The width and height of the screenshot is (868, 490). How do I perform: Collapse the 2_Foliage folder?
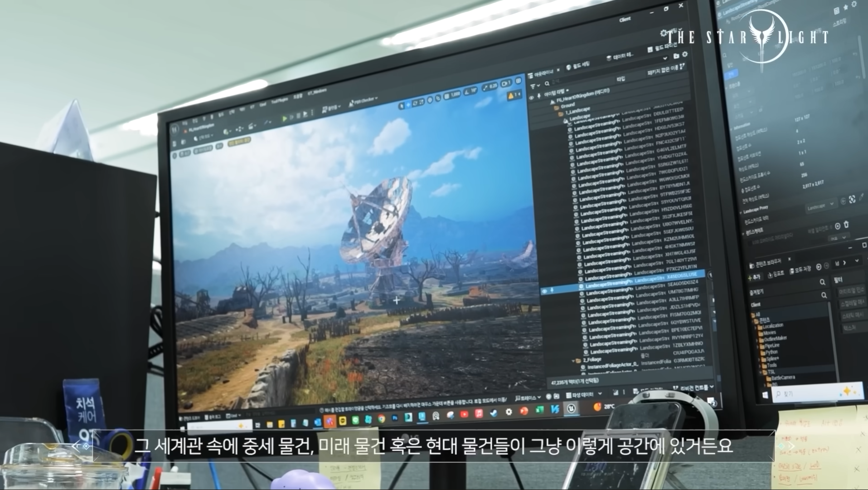point(573,361)
